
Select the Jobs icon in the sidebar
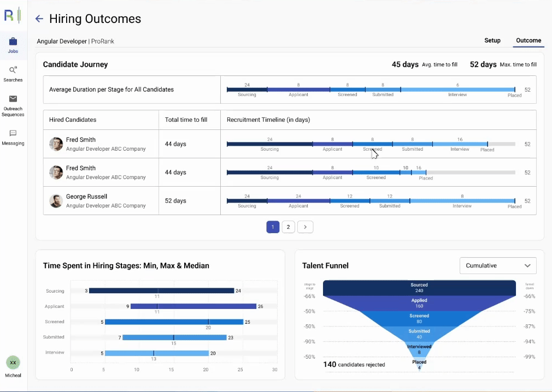click(x=13, y=44)
